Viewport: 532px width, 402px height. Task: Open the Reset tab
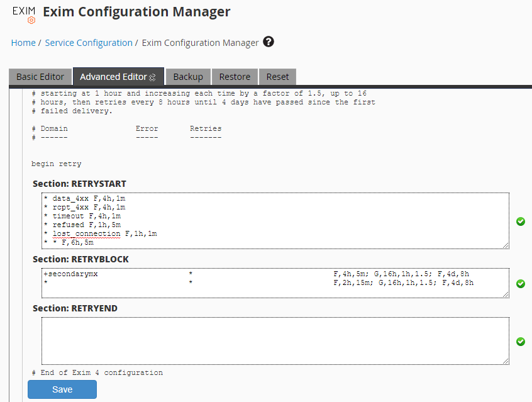tap(277, 77)
